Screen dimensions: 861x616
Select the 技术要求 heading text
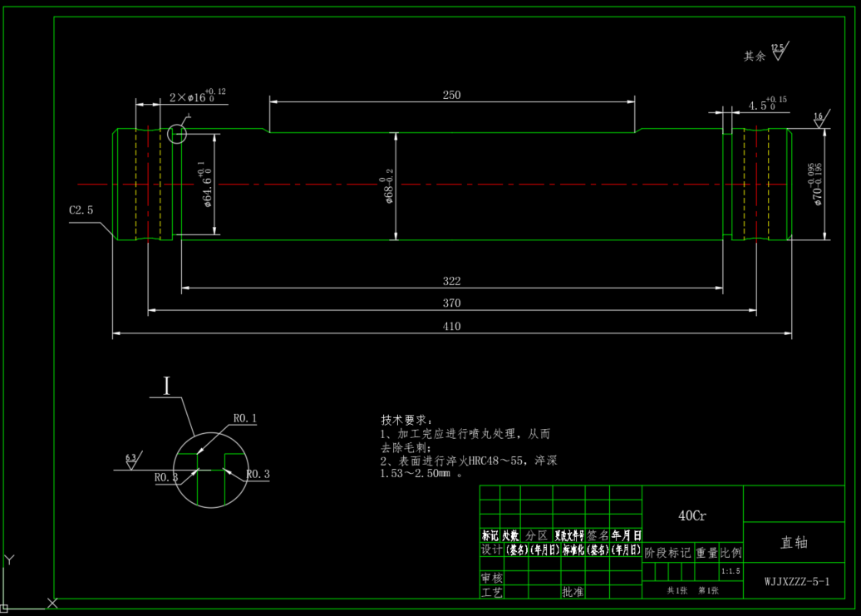(x=407, y=420)
